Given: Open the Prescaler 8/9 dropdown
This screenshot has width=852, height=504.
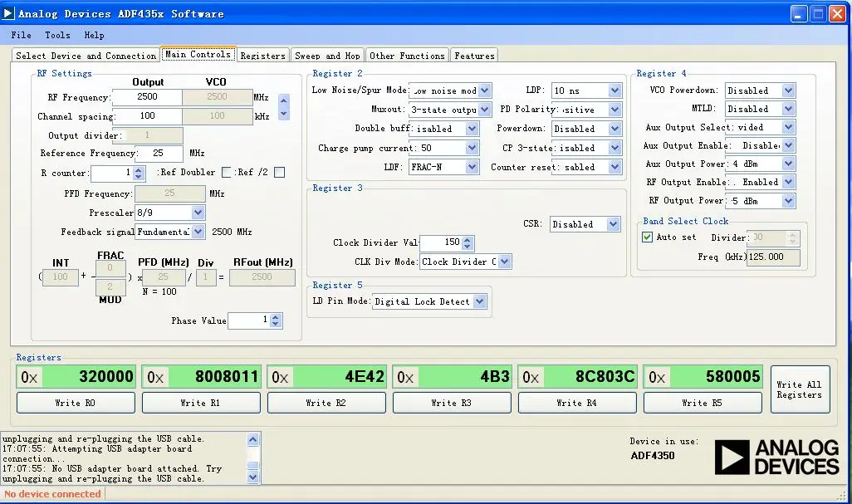Looking at the screenshot, I should click(x=198, y=213).
